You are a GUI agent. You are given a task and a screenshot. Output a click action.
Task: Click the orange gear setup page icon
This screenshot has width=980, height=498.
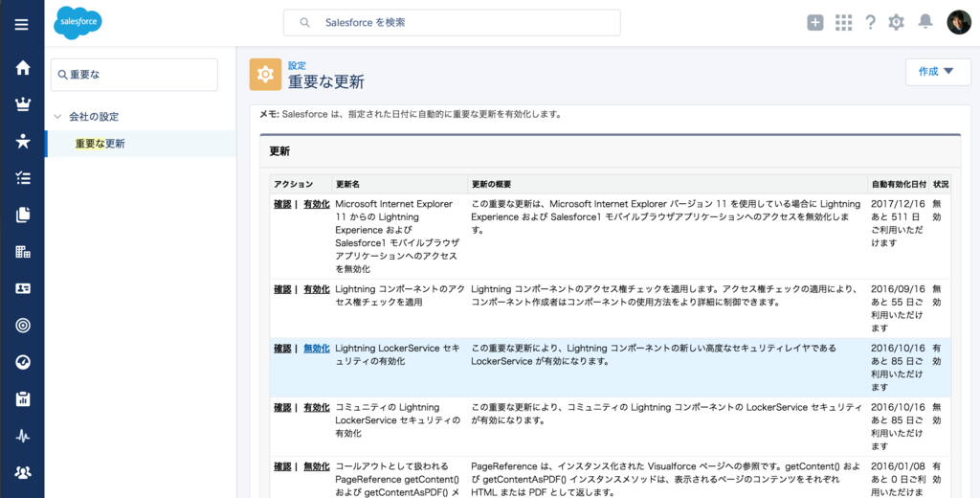click(265, 75)
